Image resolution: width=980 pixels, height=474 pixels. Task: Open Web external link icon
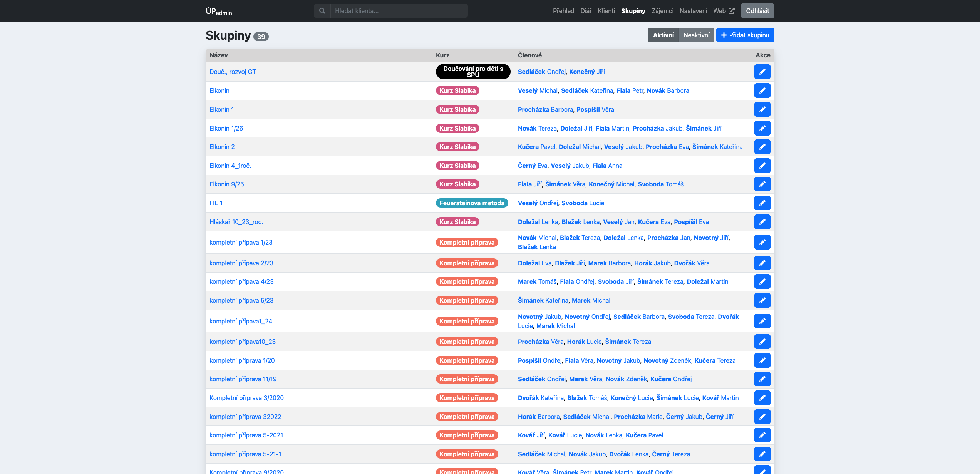click(732, 11)
